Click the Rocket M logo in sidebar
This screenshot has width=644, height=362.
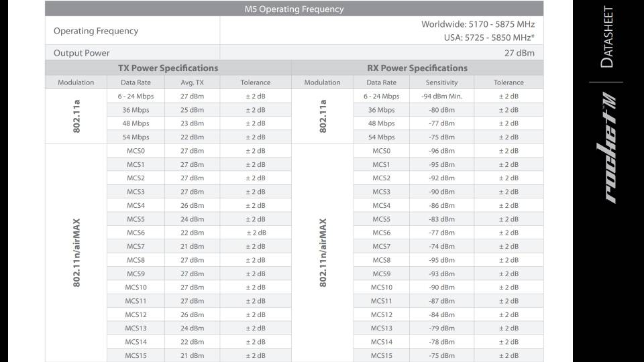click(x=606, y=148)
